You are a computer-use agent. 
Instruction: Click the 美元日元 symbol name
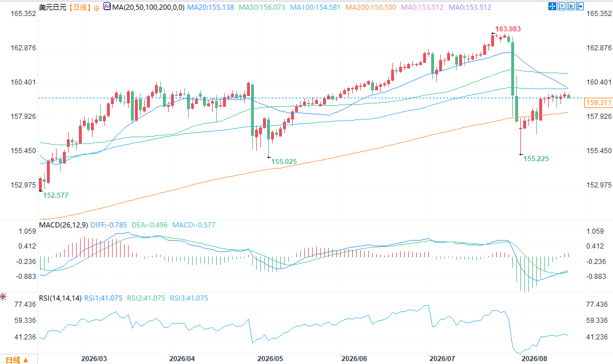(x=53, y=7)
